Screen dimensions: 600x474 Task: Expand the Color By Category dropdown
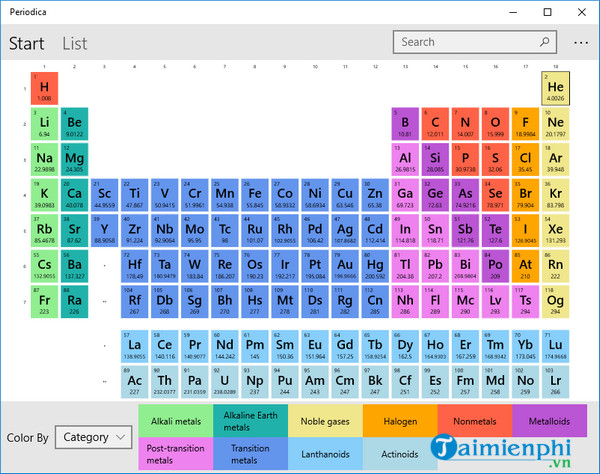point(93,437)
